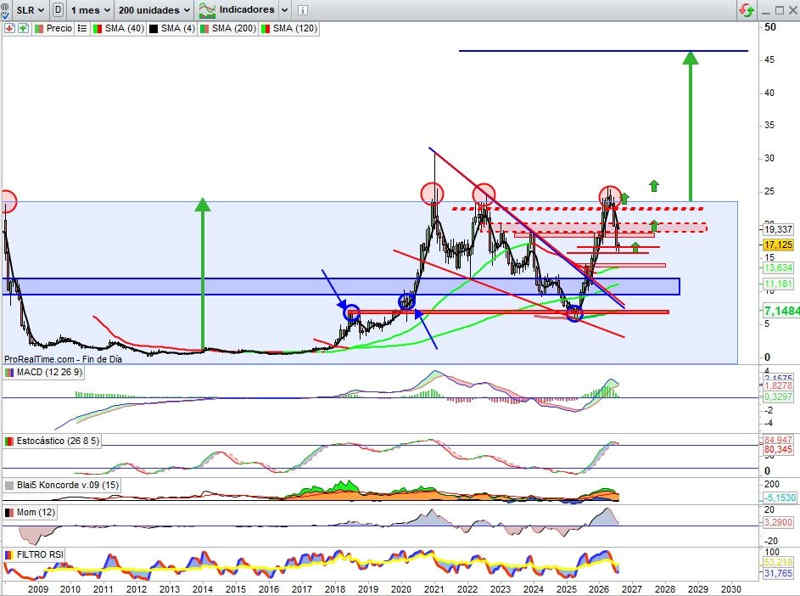Click the red-green refresh arrows icon
800x596 pixels.
(x=746, y=10)
